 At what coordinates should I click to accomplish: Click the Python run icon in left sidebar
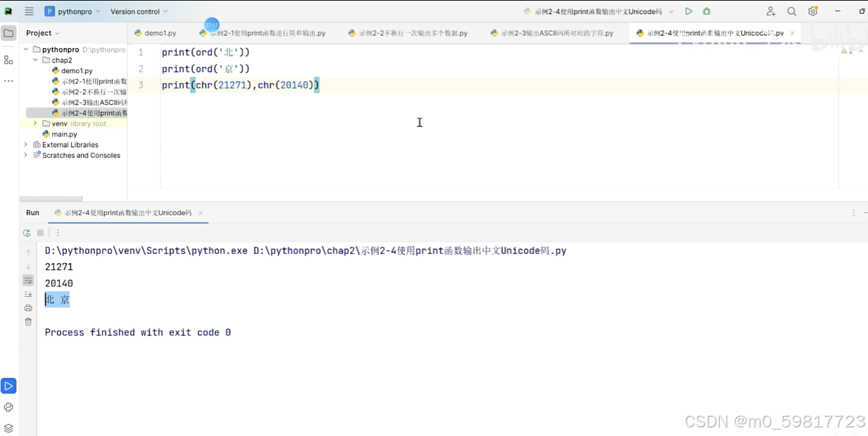coord(9,385)
